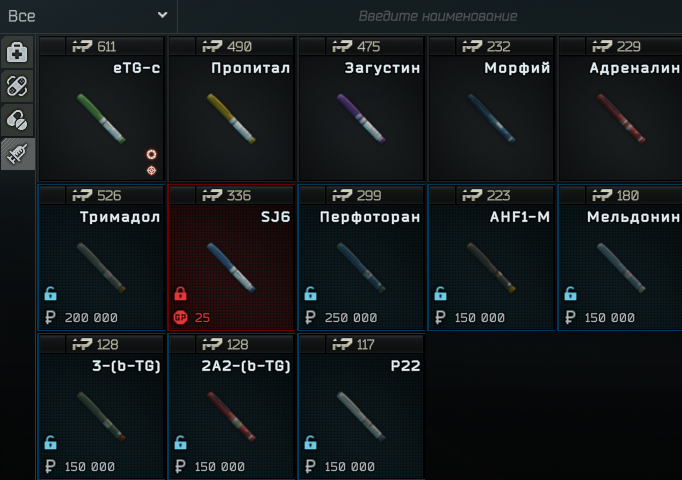This screenshot has height=480, width=682.
Task: Open the Все filter dropdown
Action: [x=88, y=16]
